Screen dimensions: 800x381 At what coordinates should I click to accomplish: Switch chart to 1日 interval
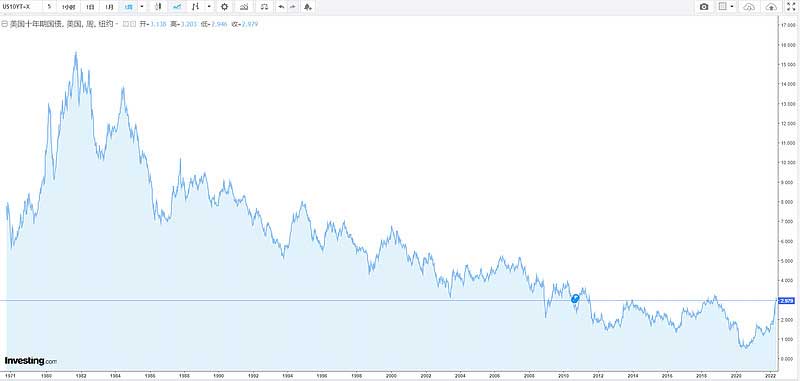pos(90,7)
